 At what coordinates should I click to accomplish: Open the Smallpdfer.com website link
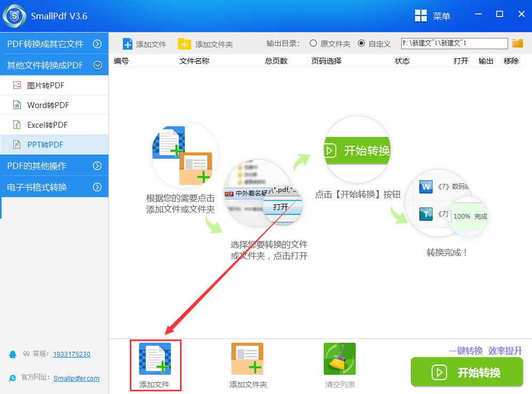click(x=76, y=378)
